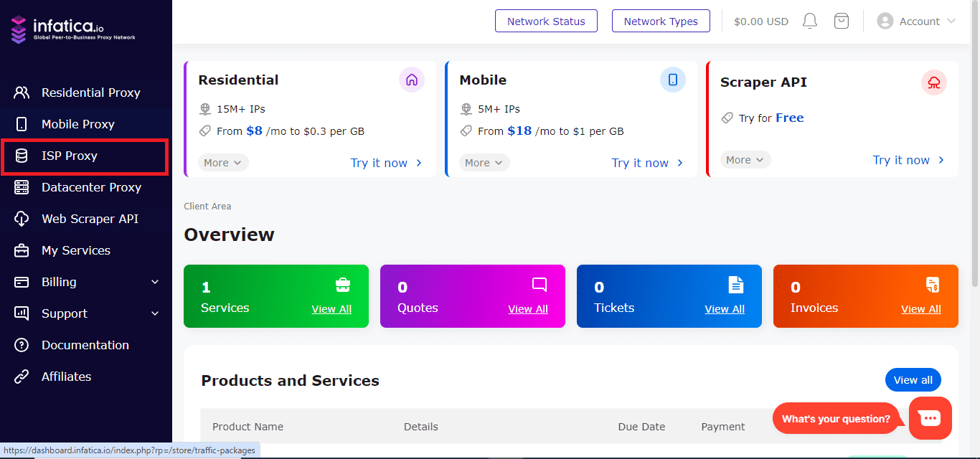Viewport: 980px width, 459px height.
Task: View All invoices on orange card
Action: (x=921, y=309)
